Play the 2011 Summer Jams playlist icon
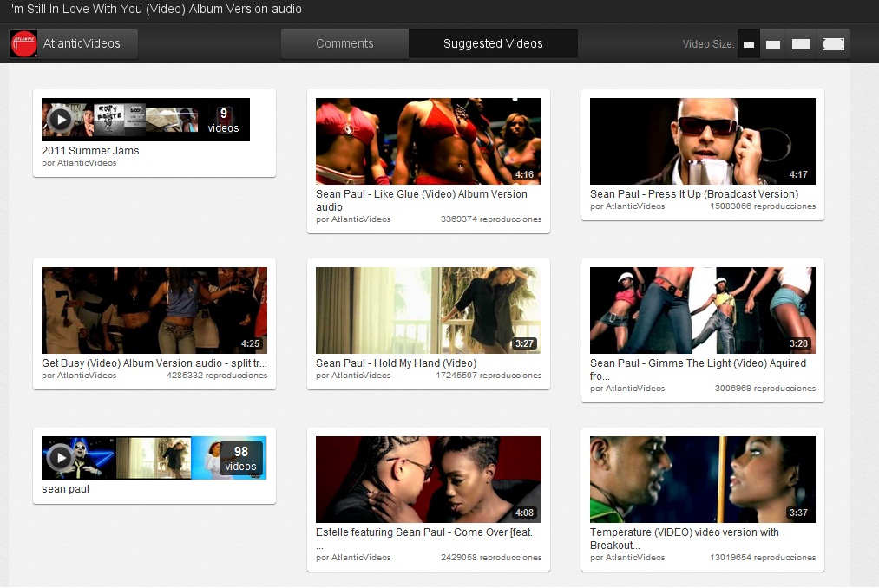This screenshot has width=879, height=588. click(60, 120)
